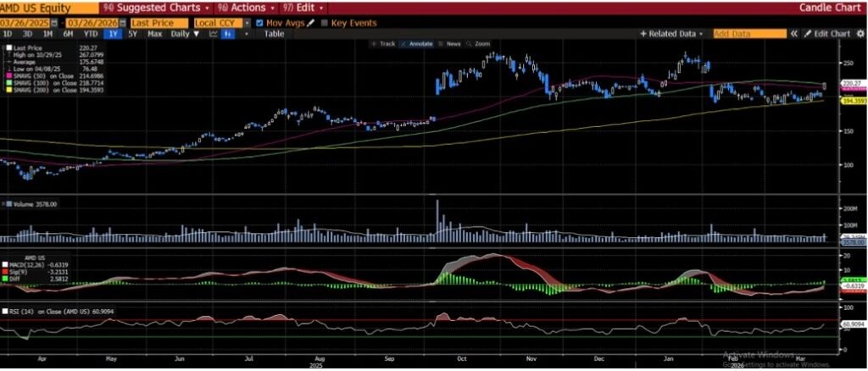Switch to Table view
868x371 pixels.
click(x=274, y=34)
